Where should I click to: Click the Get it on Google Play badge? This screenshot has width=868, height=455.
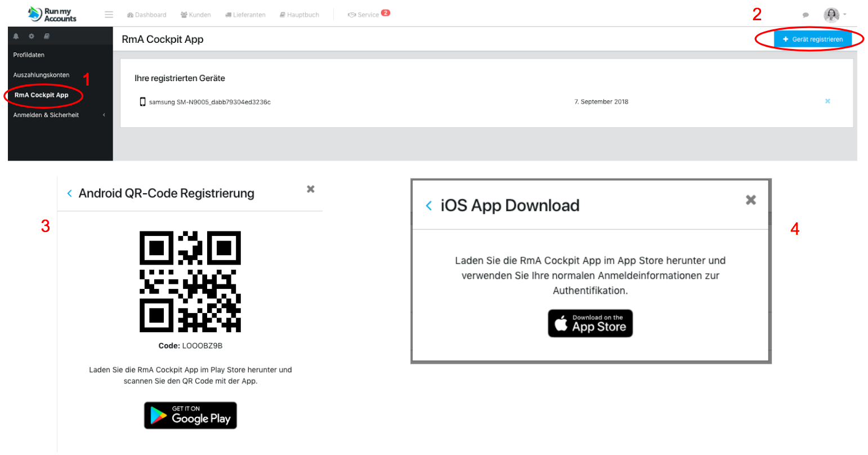pos(190,416)
